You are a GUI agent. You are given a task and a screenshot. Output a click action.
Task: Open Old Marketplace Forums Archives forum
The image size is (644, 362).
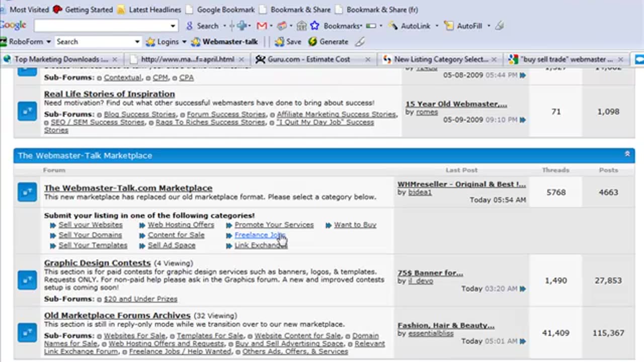tap(117, 315)
